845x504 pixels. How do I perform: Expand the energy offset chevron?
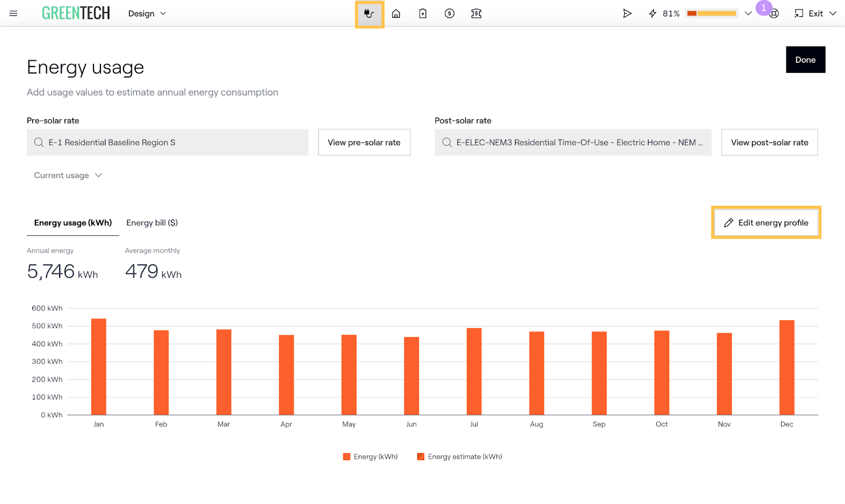[x=748, y=14]
